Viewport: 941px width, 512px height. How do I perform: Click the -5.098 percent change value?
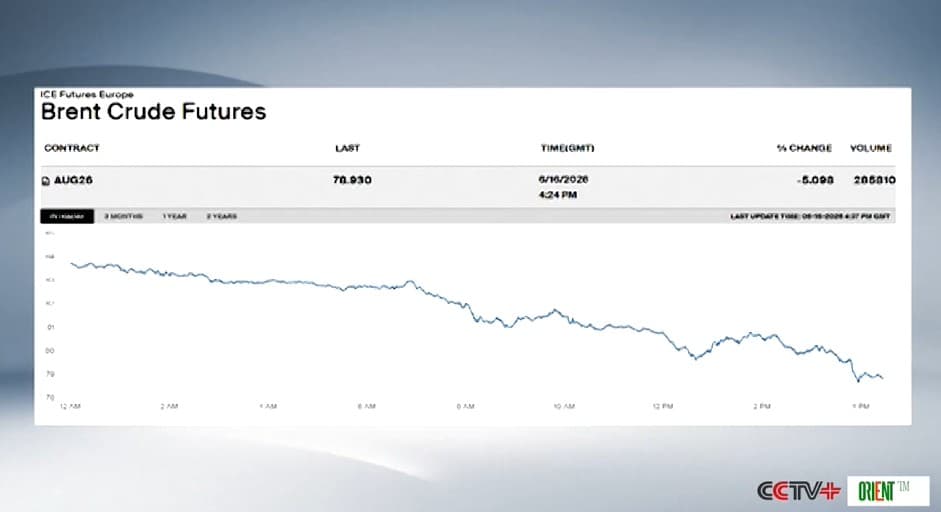point(815,179)
